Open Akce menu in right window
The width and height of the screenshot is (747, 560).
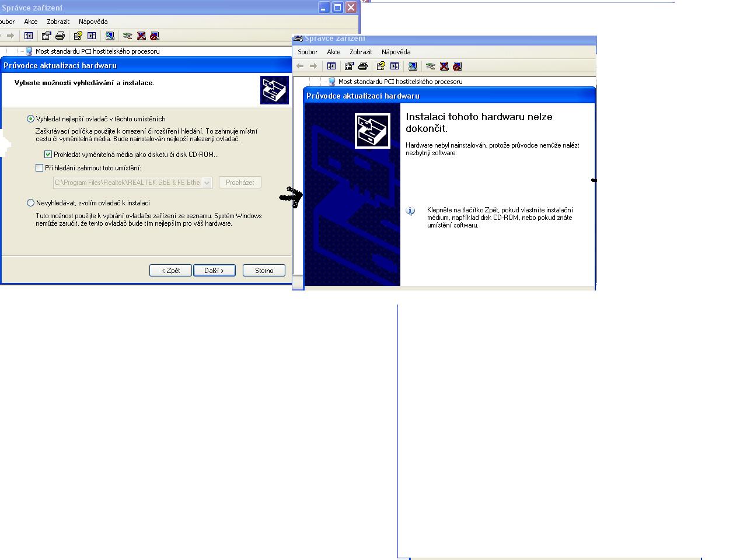[334, 52]
